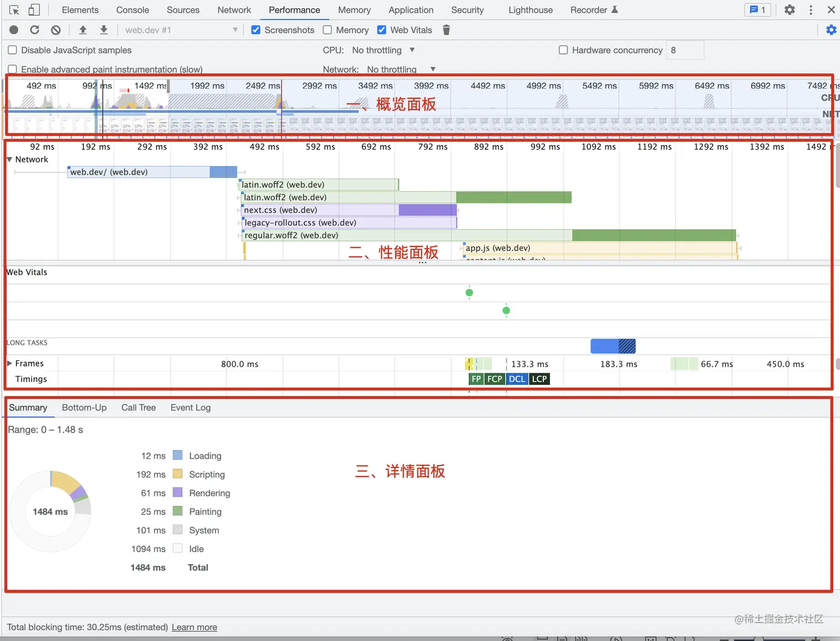Select the 133.3 ms frame
The width and height of the screenshot is (840, 641).
coord(529,364)
